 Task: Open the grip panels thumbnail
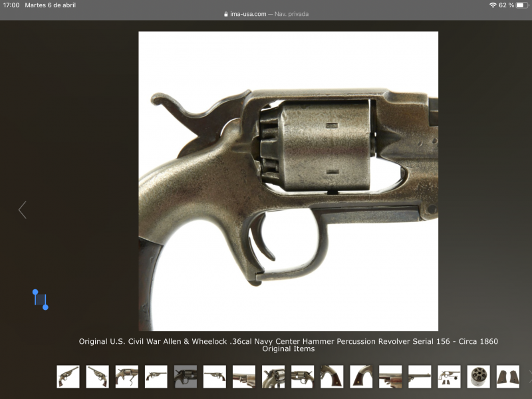point(507,376)
